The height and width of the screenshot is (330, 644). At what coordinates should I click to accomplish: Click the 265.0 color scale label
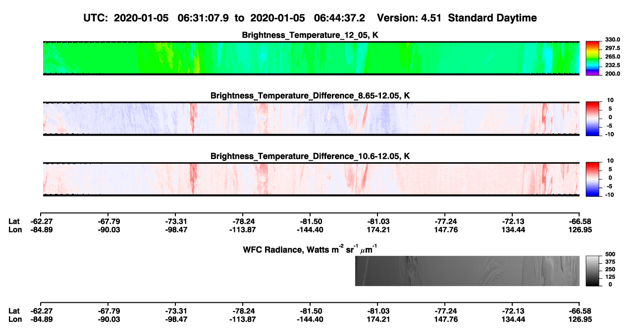613,57
